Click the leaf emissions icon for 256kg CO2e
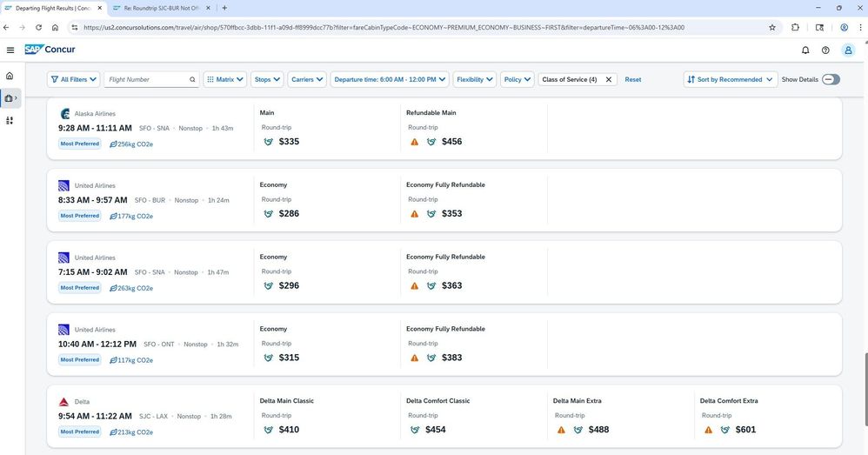Screen dimensions: 868x455 coord(113,144)
